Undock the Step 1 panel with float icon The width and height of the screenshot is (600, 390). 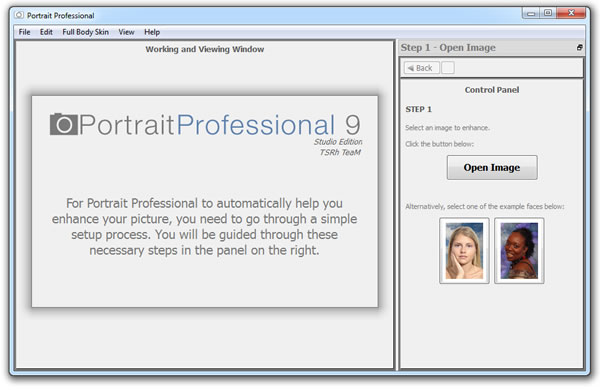click(580, 47)
